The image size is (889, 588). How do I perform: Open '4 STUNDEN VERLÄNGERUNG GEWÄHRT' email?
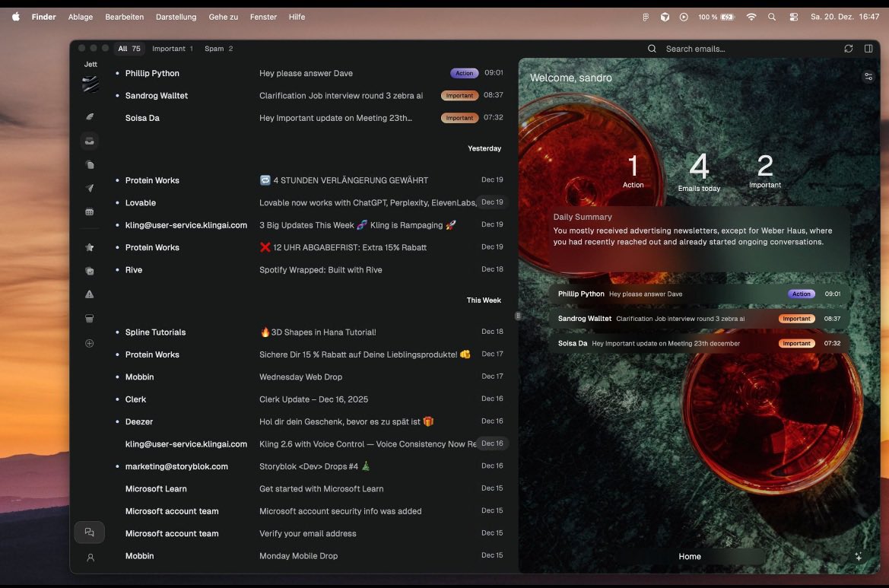(x=310, y=180)
